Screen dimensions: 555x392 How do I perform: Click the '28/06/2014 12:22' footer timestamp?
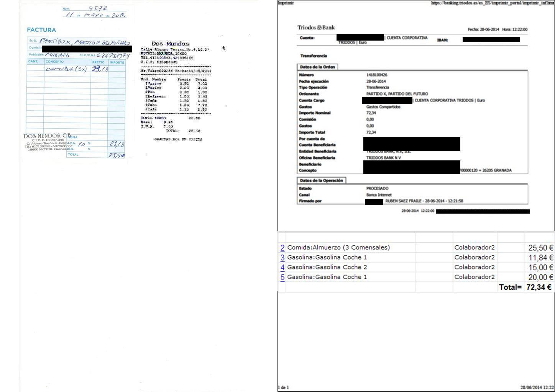(537, 387)
